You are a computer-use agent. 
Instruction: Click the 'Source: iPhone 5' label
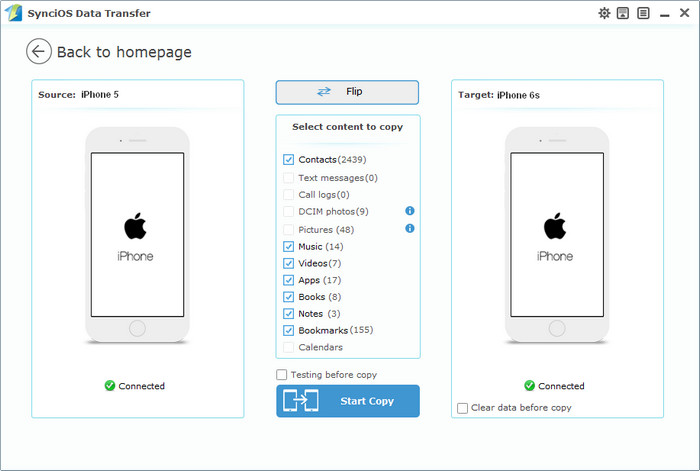click(79, 95)
